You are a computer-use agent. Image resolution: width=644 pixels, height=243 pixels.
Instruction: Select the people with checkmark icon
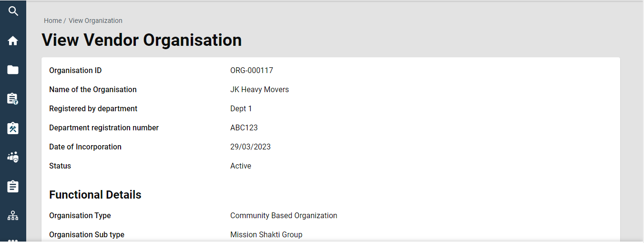(x=13, y=157)
